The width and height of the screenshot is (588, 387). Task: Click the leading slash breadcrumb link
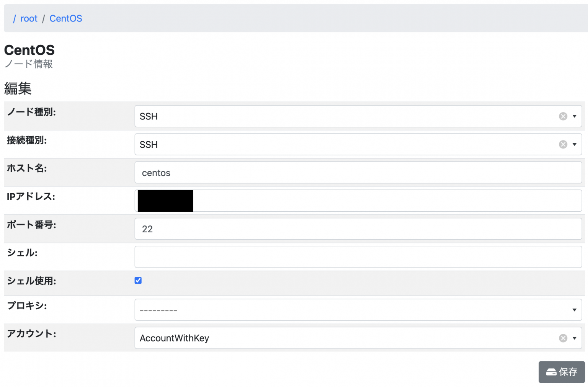[x=15, y=18]
